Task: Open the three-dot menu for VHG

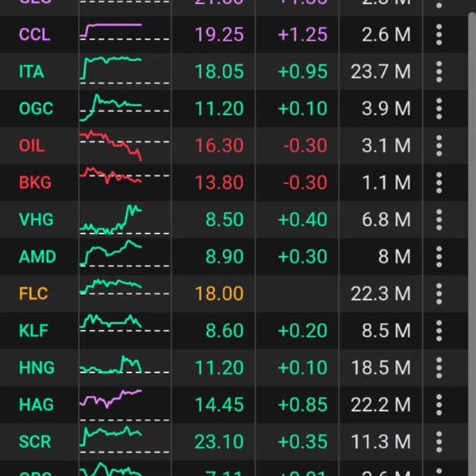Action: 439,220
